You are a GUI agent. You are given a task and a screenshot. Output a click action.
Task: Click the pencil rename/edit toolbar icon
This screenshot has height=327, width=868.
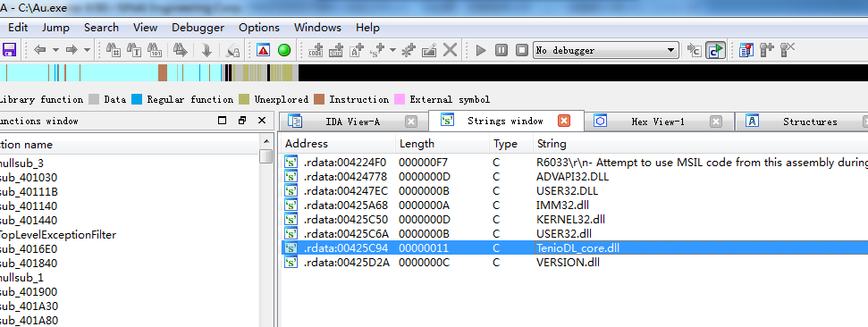coord(429,50)
